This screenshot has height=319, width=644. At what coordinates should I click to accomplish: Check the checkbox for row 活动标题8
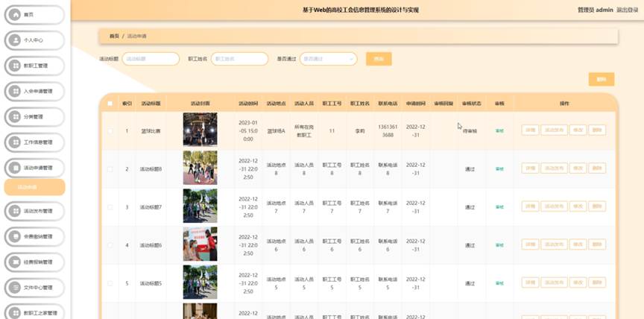pyautogui.click(x=110, y=168)
